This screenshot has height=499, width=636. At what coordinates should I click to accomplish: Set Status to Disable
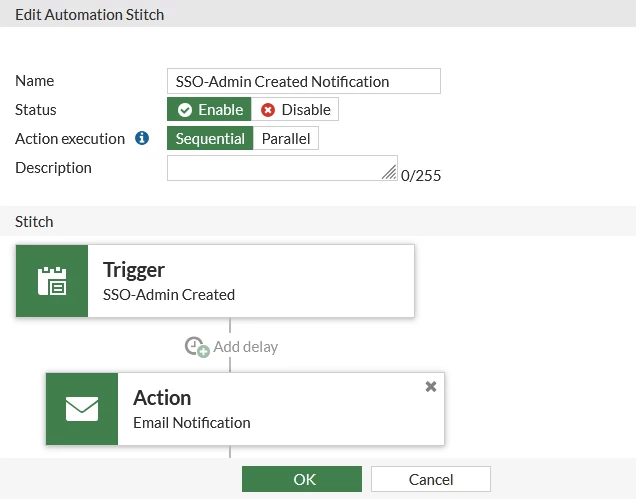point(295,110)
